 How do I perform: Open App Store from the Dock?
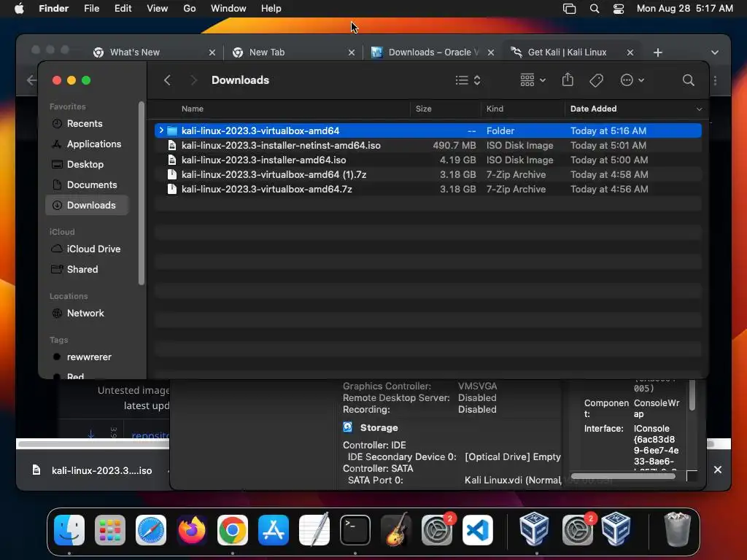pos(274,530)
